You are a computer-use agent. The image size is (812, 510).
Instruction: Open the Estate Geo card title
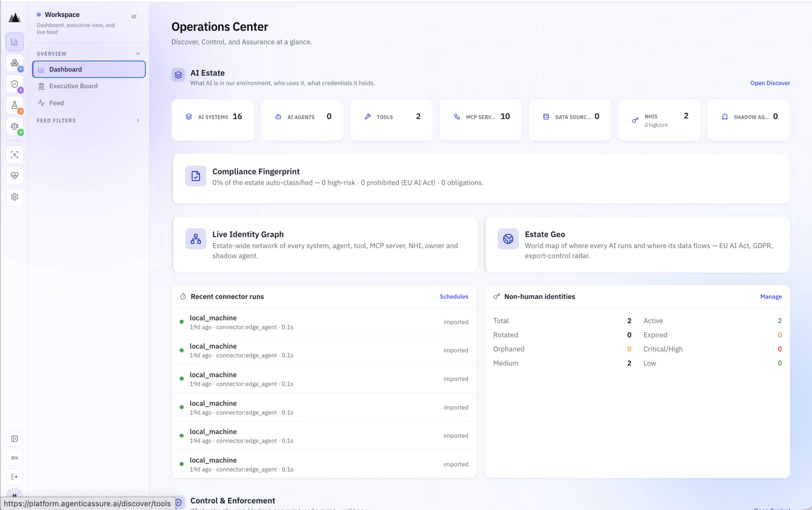coord(545,234)
